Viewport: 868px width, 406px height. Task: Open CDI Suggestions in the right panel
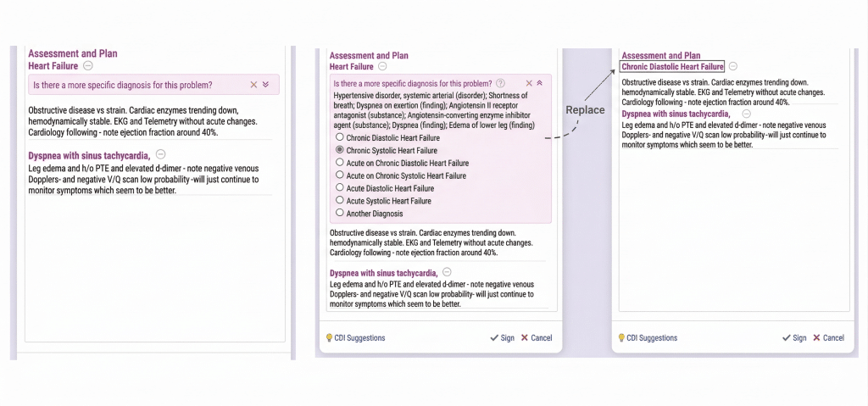click(x=647, y=337)
